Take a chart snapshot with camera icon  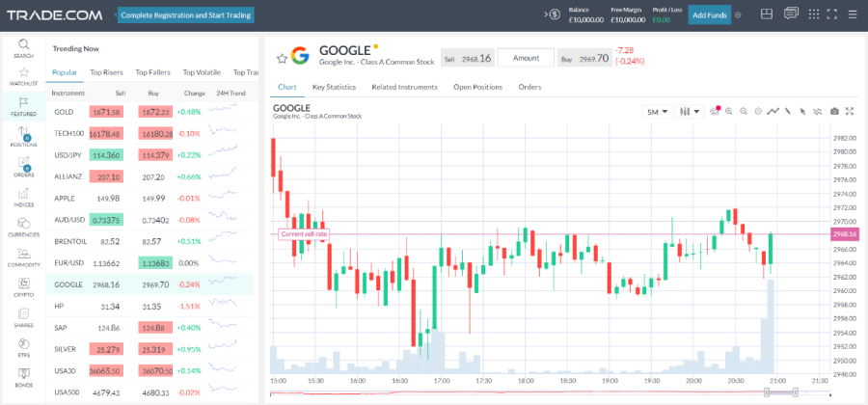point(834,111)
